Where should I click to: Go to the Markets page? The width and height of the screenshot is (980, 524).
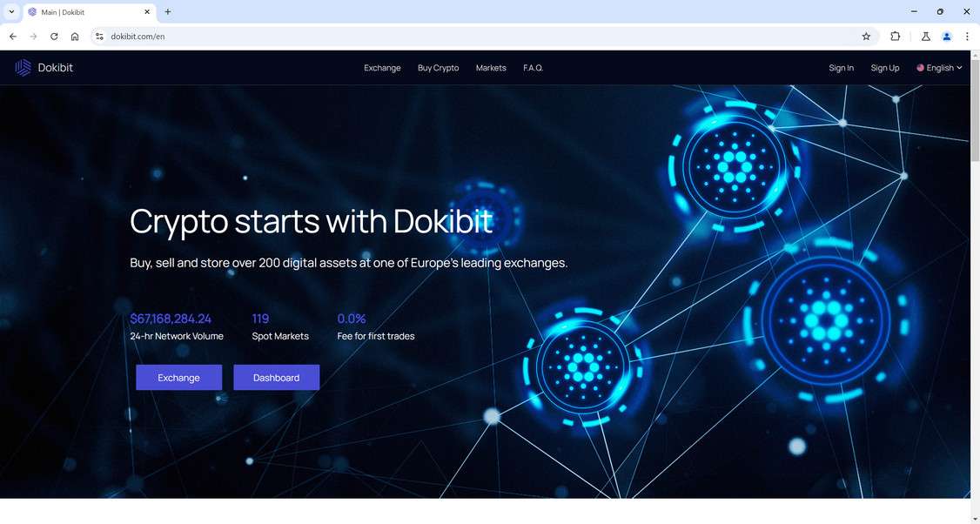[x=491, y=68]
